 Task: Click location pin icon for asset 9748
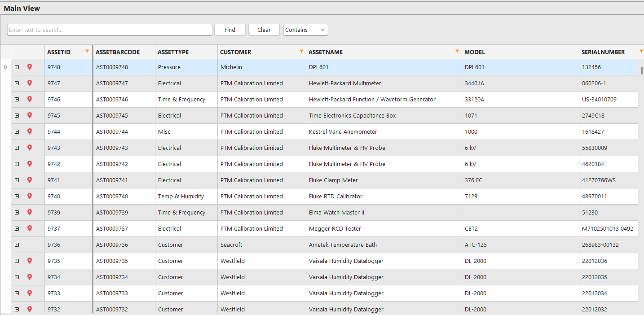(x=30, y=67)
